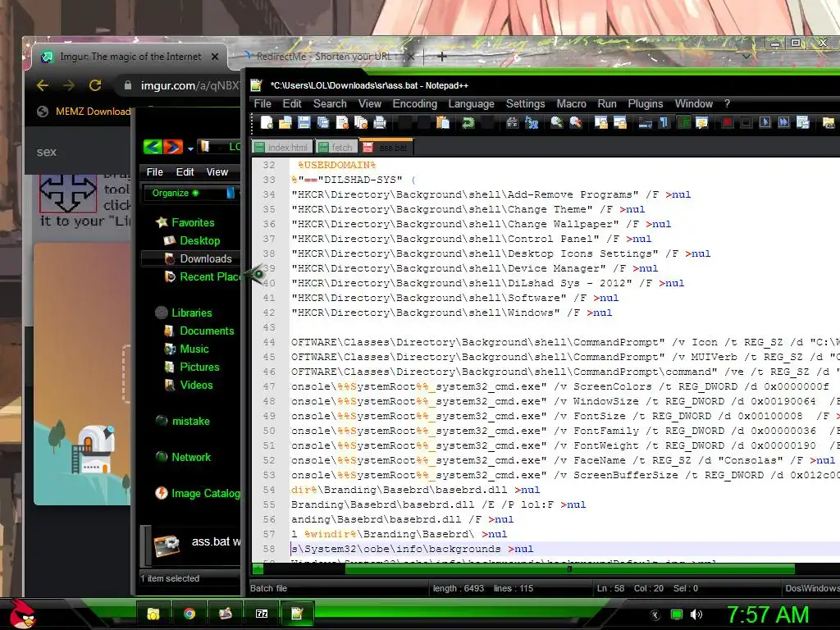Print the document from the toolbar
Image resolution: width=840 pixels, height=630 pixels.
pyautogui.click(x=380, y=123)
